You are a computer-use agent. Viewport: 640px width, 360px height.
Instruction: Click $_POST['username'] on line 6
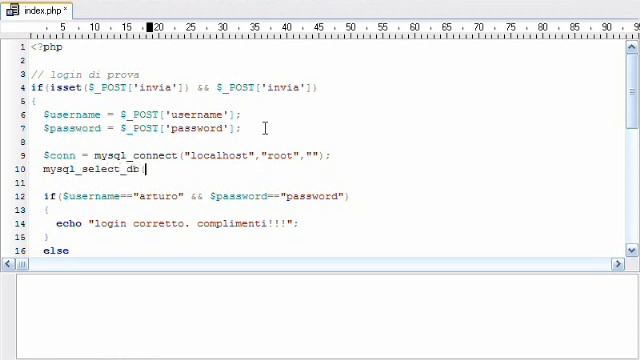(x=178, y=115)
